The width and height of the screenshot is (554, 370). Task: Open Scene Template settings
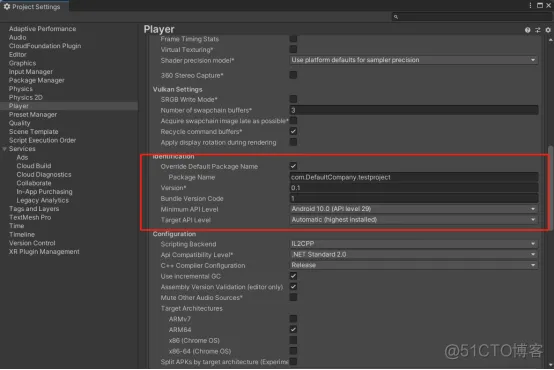pyautogui.click(x=34, y=132)
